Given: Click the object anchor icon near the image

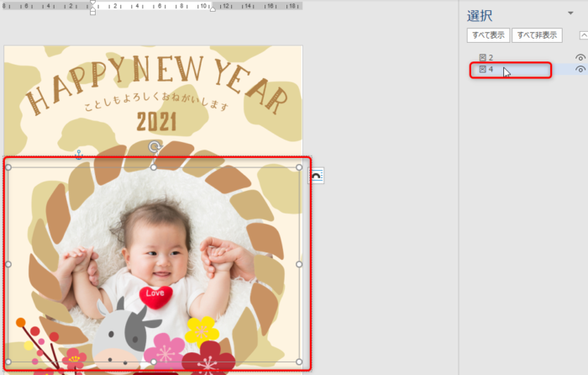Looking at the screenshot, I should click(78, 155).
